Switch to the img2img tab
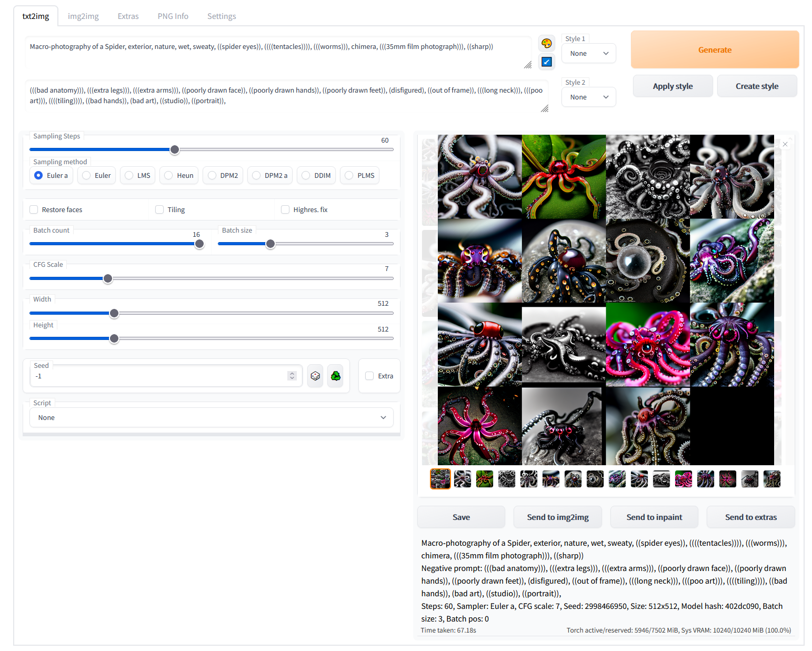This screenshot has width=812, height=651. click(83, 16)
